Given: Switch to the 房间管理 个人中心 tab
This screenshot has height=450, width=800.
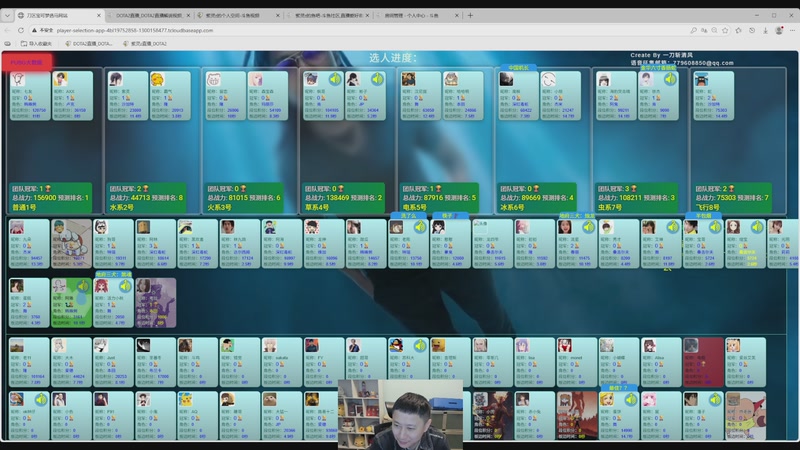Looking at the screenshot, I should pyautogui.click(x=418, y=15).
